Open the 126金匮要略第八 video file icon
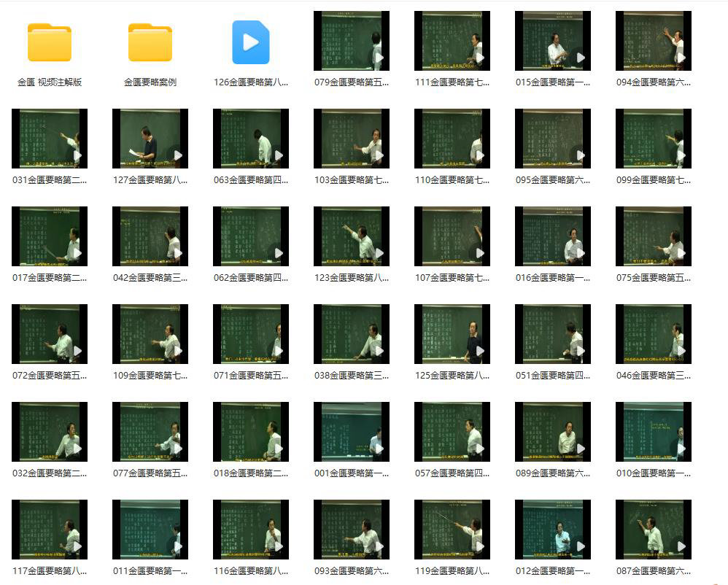This screenshot has width=728, height=585. [251, 42]
